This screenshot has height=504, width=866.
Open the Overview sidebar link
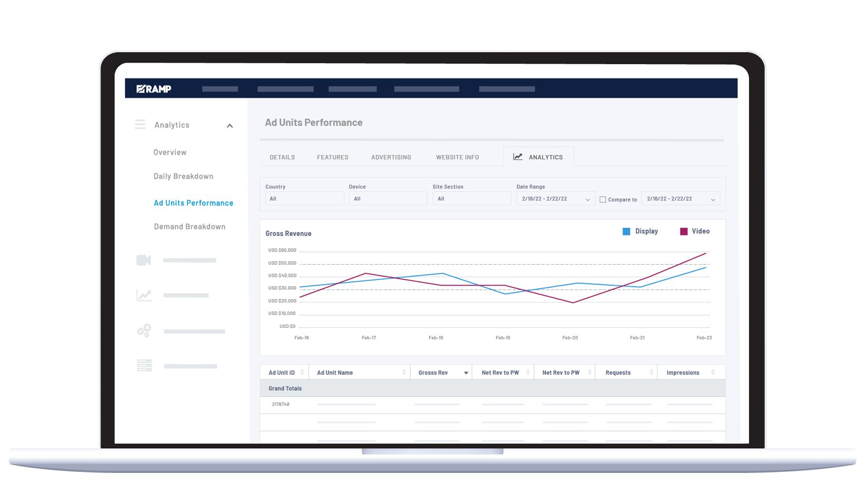coord(170,152)
